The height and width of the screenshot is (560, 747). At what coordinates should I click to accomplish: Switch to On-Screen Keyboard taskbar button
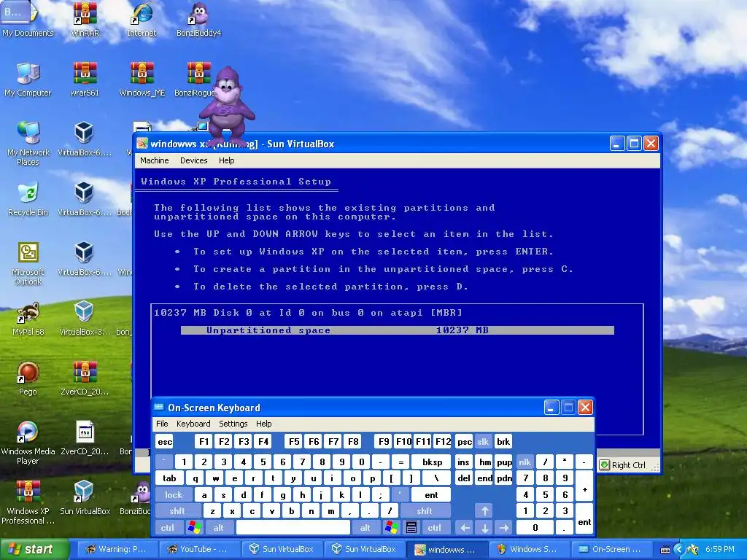pyautogui.click(x=611, y=550)
